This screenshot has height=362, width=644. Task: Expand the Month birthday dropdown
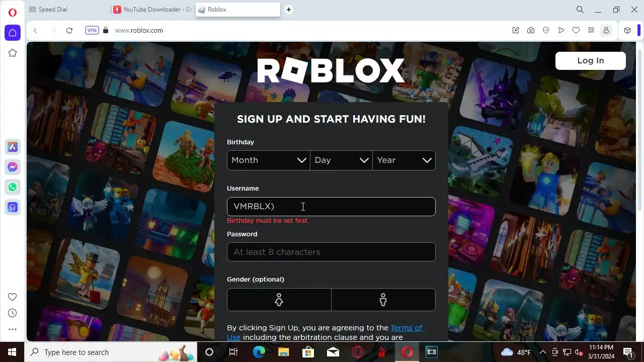[268, 160]
